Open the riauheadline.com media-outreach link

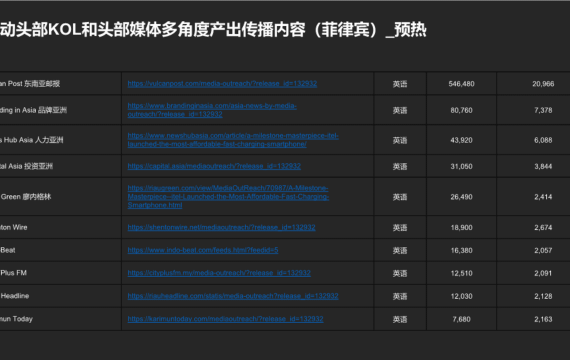click(x=233, y=296)
